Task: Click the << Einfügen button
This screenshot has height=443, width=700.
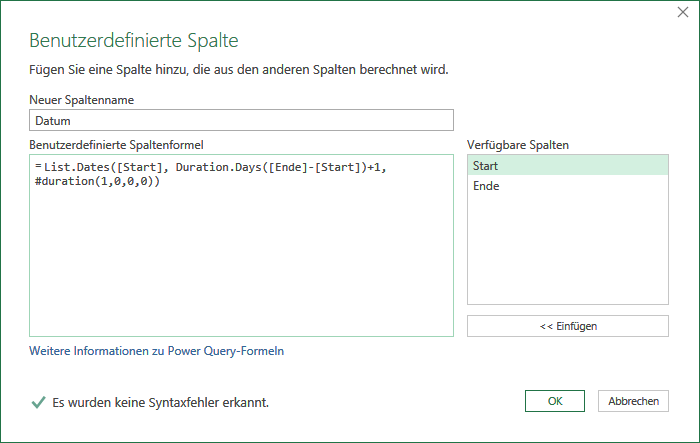Action: click(x=568, y=326)
